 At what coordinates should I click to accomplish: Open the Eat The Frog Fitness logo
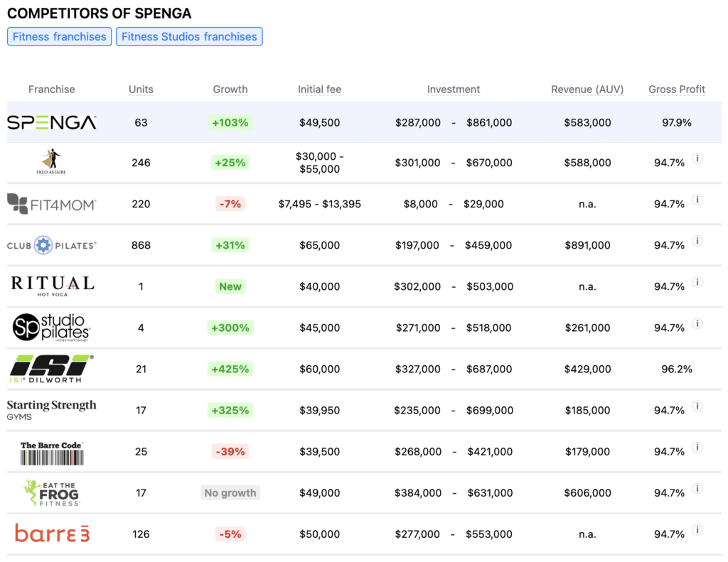[51, 493]
